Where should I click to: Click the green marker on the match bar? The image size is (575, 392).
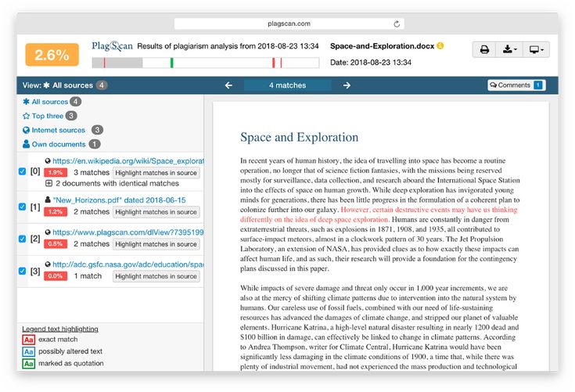pyautogui.click(x=171, y=63)
